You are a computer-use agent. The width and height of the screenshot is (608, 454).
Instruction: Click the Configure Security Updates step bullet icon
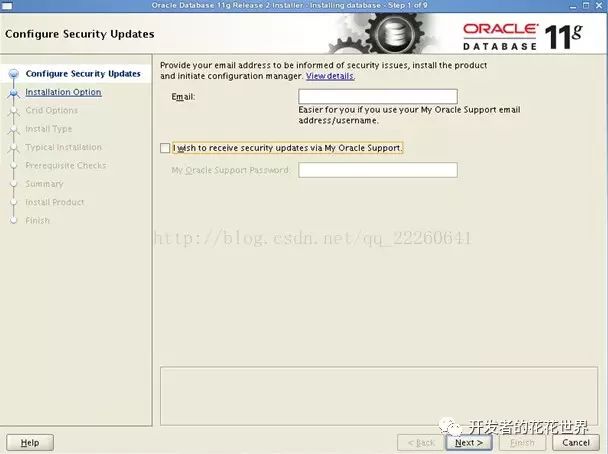tap(14, 73)
